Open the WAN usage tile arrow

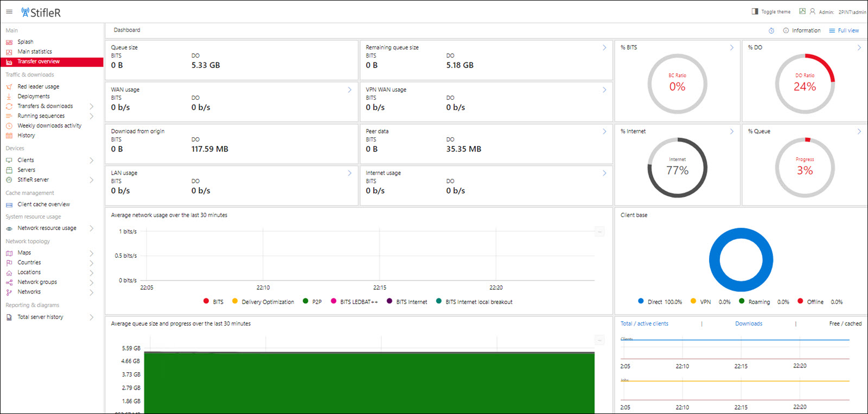pos(349,90)
